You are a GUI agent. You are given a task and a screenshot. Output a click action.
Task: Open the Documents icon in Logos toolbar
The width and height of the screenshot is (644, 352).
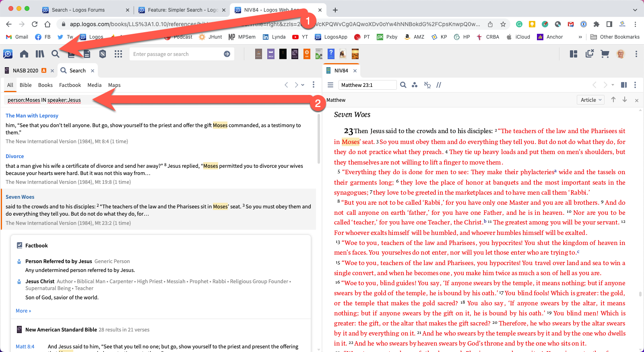[x=87, y=54]
